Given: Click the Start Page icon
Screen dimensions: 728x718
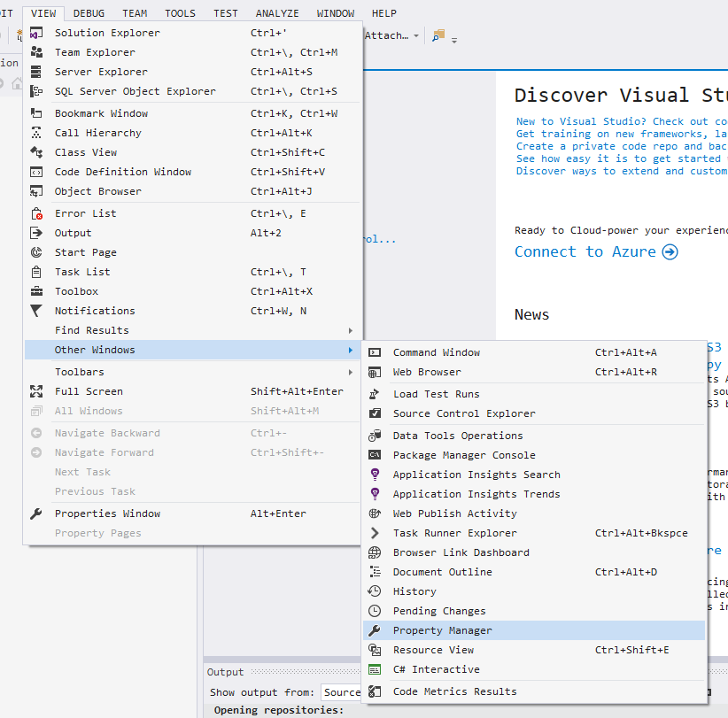Looking at the screenshot, I should click(x=36, y=253).
